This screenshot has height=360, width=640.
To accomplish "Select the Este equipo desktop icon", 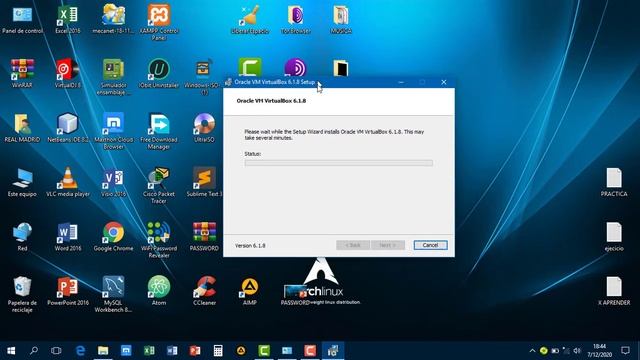I will click(x=22, y=182).
